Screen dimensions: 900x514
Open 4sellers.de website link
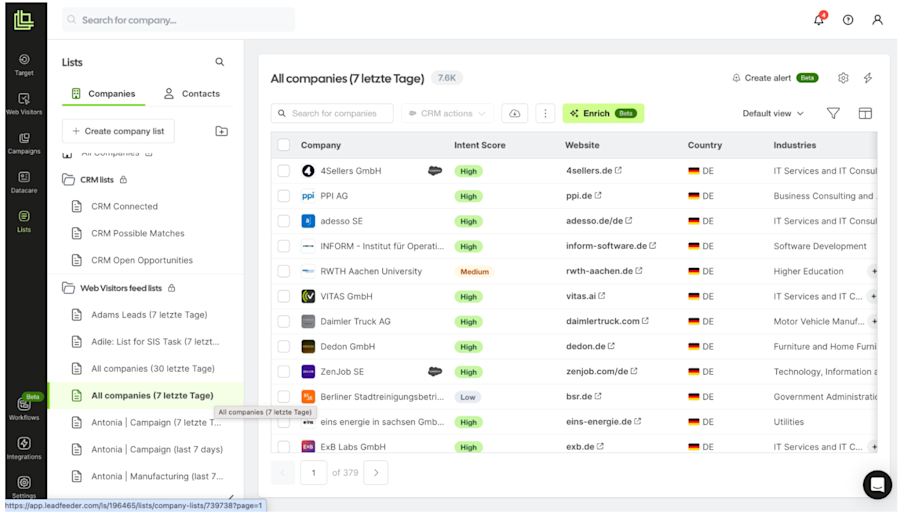coord(589,171)
